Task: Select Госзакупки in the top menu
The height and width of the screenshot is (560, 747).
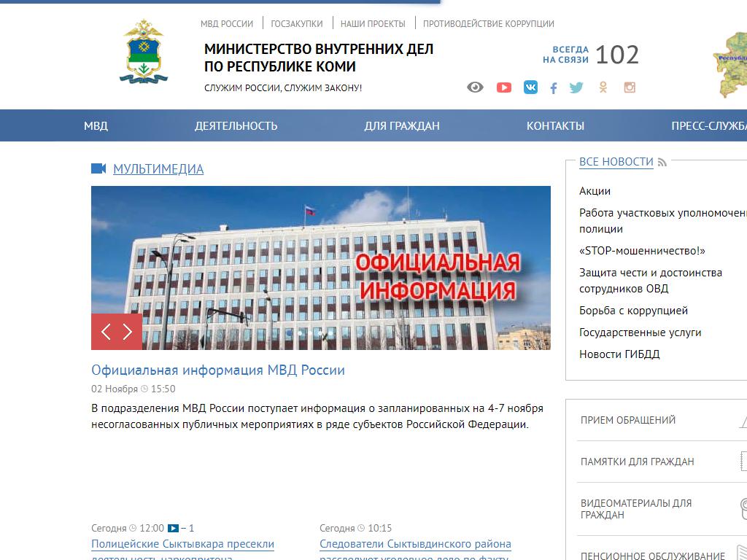Action: (x=297, y=23)
